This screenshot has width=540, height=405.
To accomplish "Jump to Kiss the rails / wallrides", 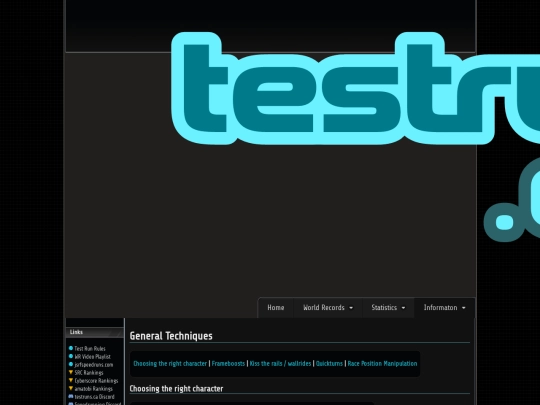I will (280, 364).
